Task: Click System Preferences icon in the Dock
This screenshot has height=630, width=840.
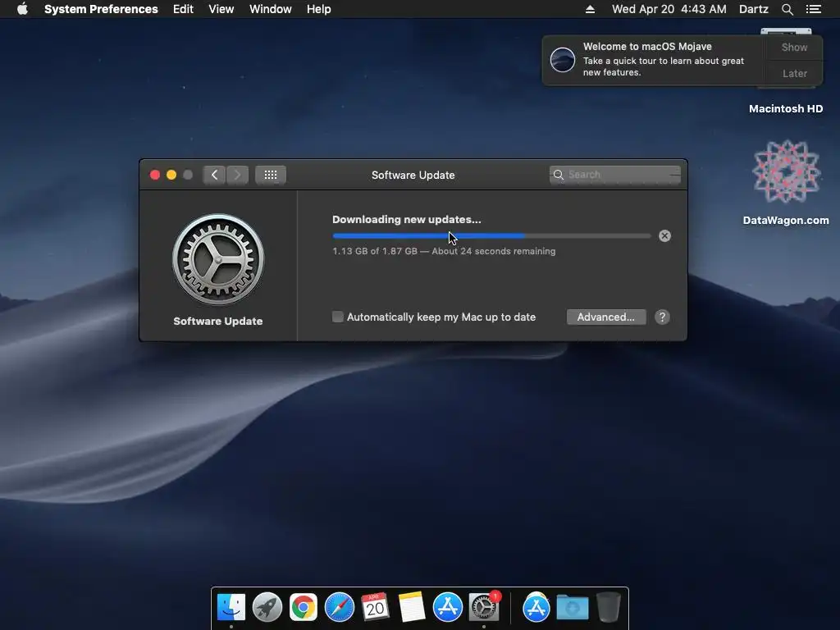Action: 484,607
